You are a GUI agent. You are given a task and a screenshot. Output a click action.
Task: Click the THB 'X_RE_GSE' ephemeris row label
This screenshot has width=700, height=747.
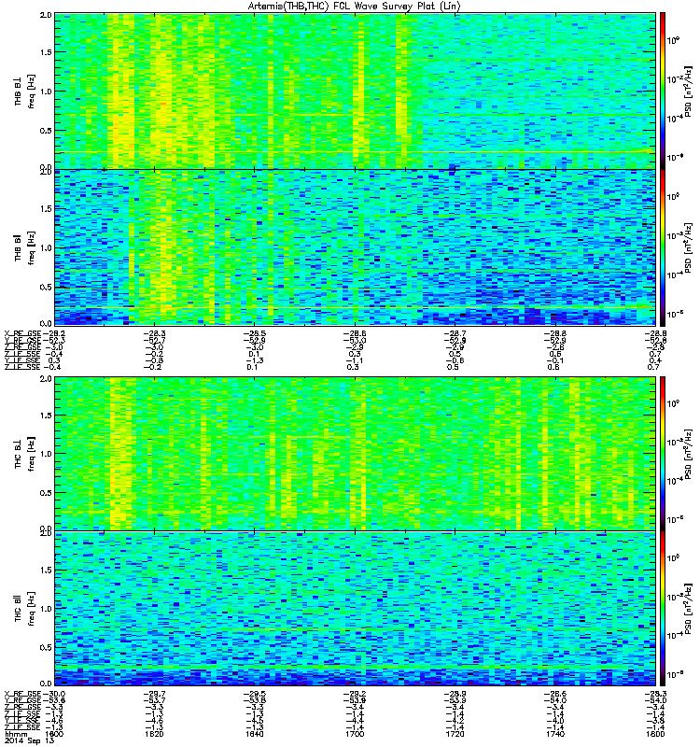pyautogui.click(x=22, y=333)
